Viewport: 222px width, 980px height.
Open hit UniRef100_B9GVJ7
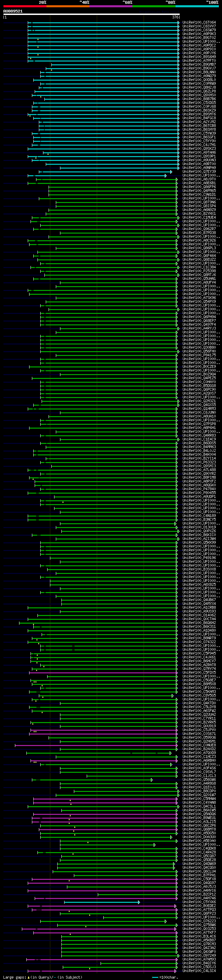pyautogui.click(x=199, y=68)
